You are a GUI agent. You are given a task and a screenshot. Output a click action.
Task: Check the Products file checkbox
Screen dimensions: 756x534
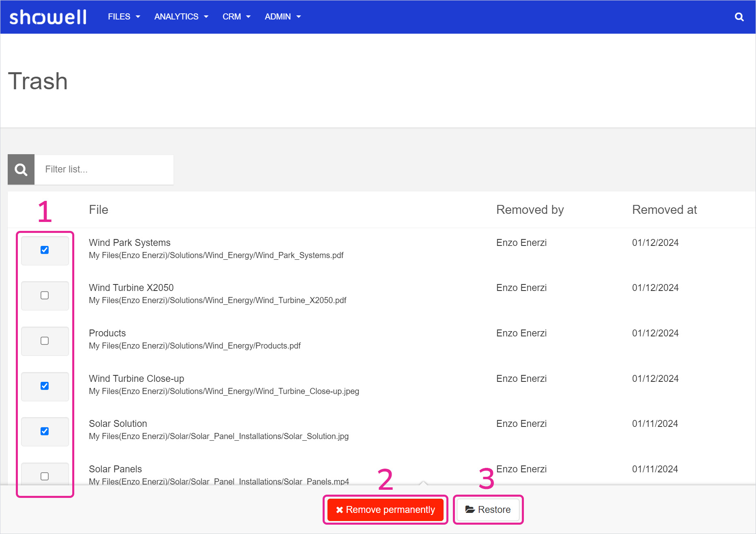[45, 341]
